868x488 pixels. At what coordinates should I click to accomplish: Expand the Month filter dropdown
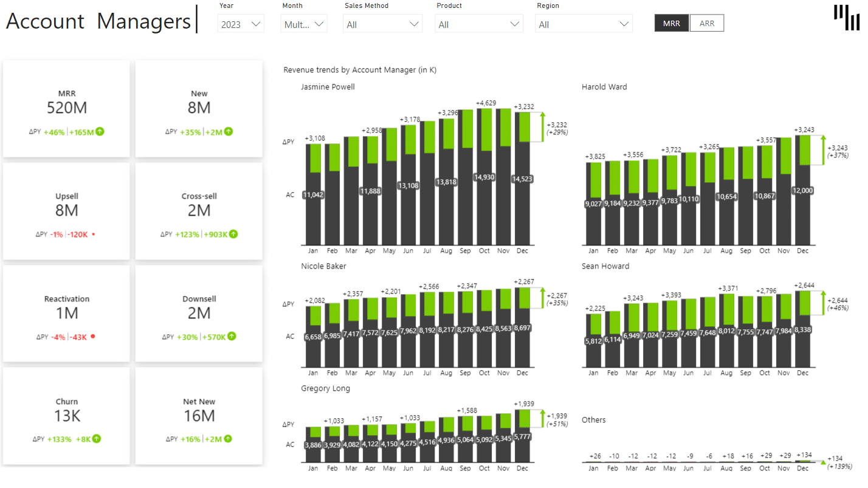pos(303,23)
